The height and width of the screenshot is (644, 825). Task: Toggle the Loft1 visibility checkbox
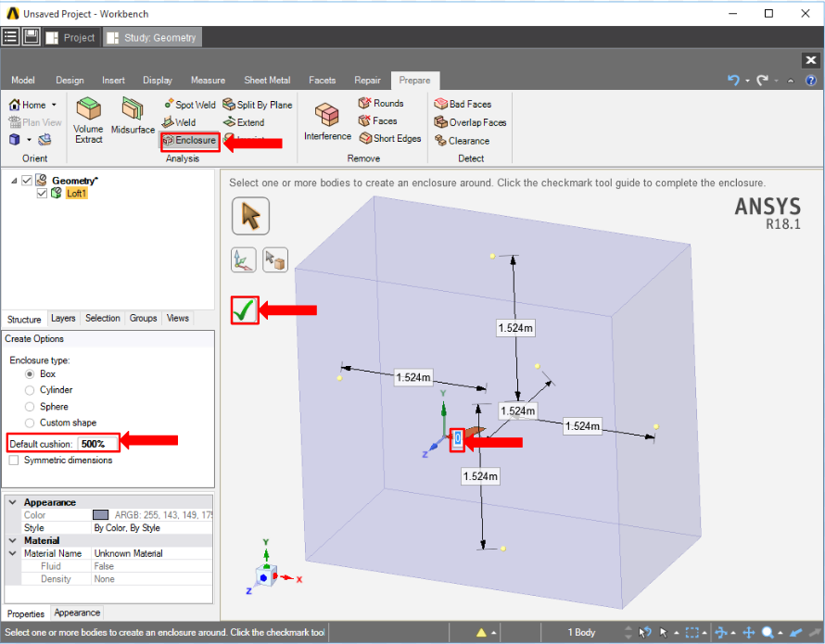pos(42,193)
